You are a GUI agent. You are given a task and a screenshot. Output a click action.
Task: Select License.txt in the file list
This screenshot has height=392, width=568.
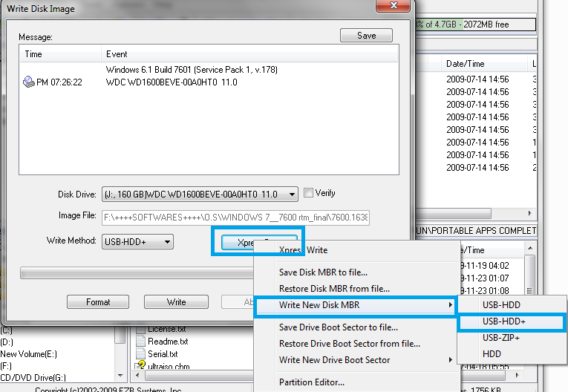click(x=166, y=329)
